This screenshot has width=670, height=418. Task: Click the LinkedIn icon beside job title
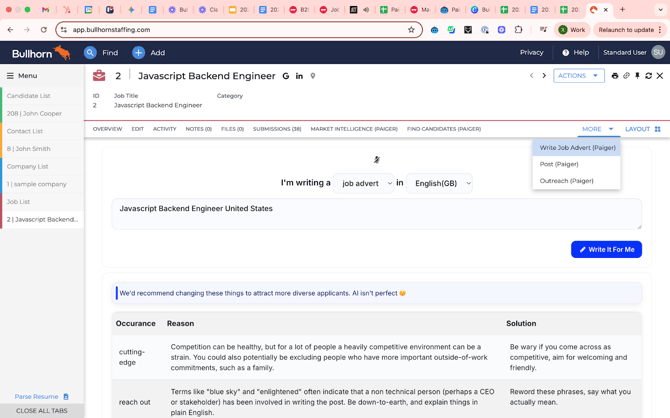[299, 76]
